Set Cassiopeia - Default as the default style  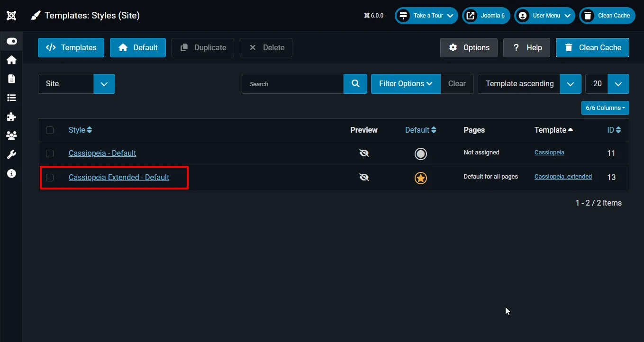pyautogui.click(x=420, y=153)
